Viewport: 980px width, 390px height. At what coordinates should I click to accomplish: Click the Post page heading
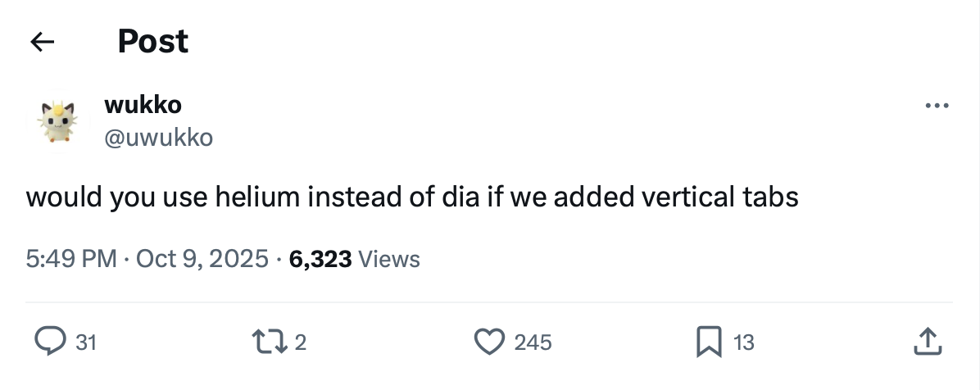(x=152, y=41)
